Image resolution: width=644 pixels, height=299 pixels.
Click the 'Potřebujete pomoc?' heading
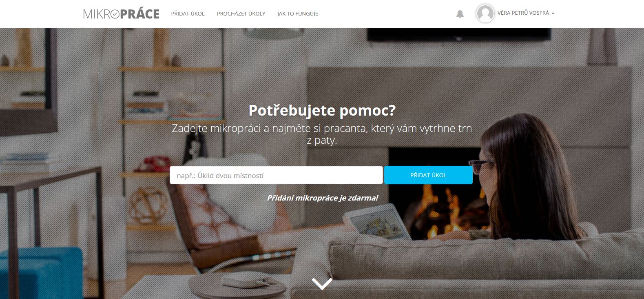click(322, 110)
